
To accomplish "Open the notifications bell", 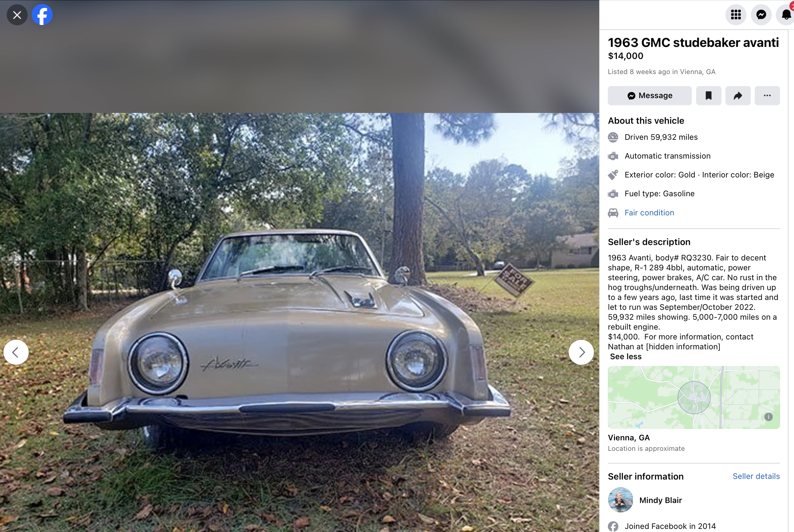I will [786, 15].
